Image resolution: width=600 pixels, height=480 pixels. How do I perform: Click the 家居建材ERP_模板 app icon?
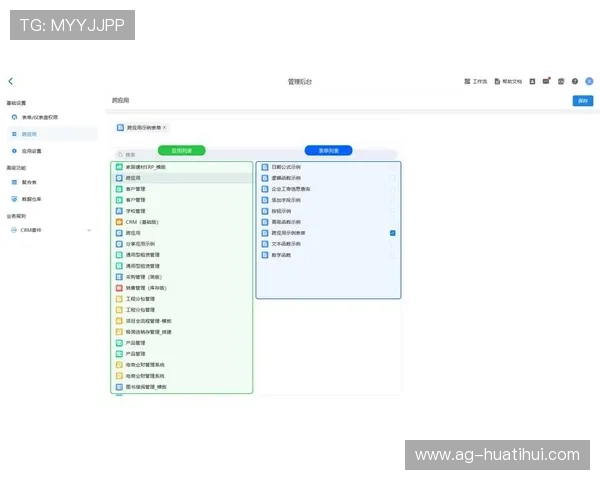119,167
